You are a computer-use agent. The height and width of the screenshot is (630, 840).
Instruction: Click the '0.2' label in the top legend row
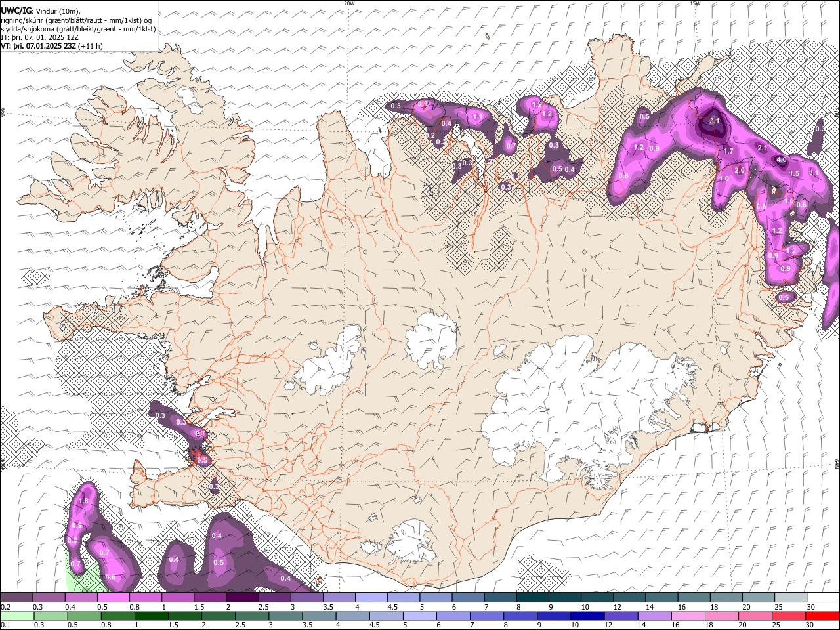[6, 607]
